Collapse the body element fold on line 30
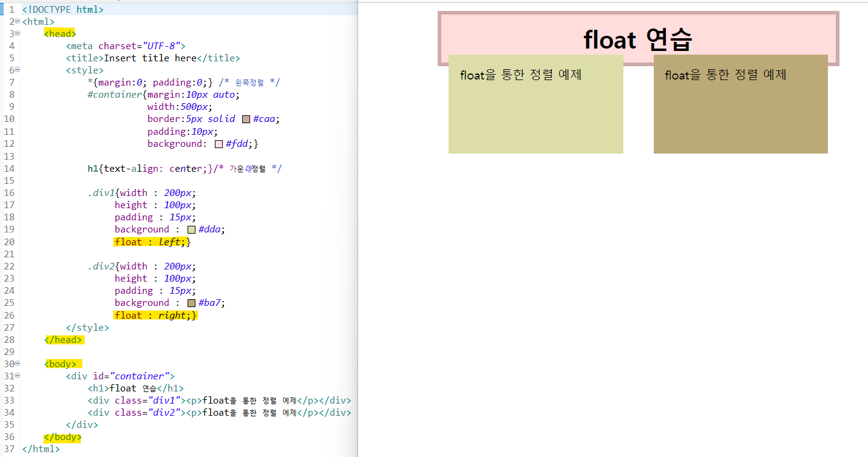The width and height of the screenshot is (868, 457). [x=18, y=363]
